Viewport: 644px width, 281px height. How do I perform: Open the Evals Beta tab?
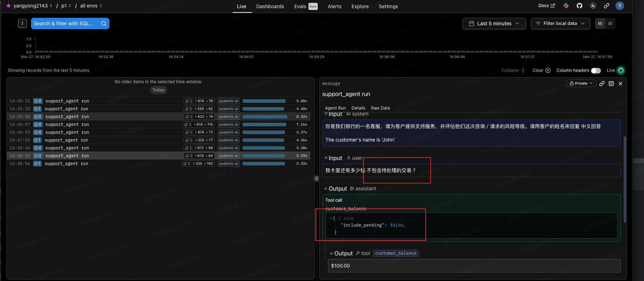coord(306,6)
